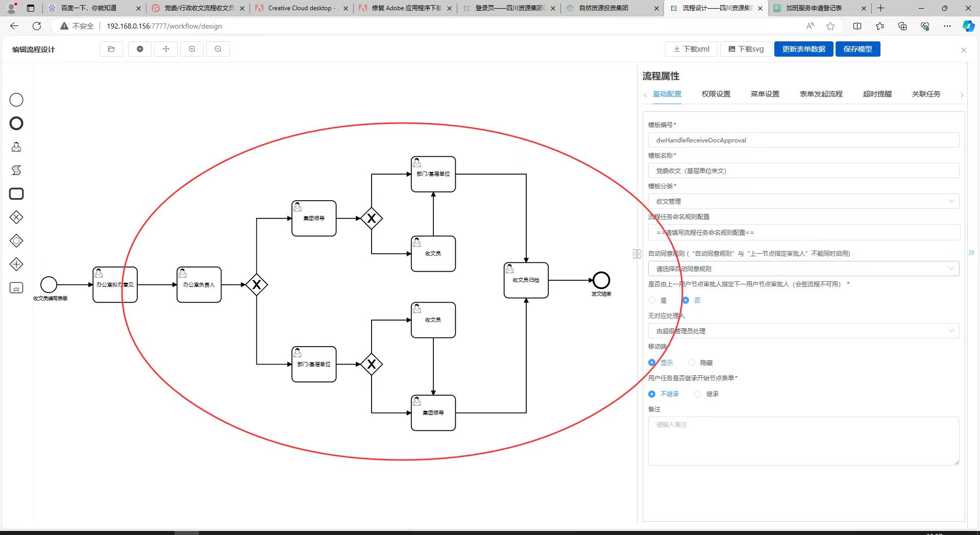The width and height of the screenshot is (980, 535).
Task: Select the rounded rectangle task tool
Action: pos(16,194)
